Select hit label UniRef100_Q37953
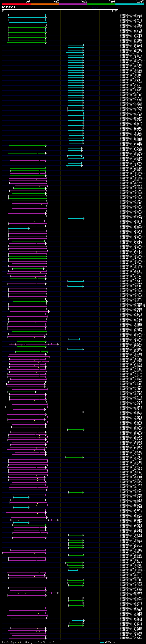Screen dimensions: 146x644 (131, 108)
